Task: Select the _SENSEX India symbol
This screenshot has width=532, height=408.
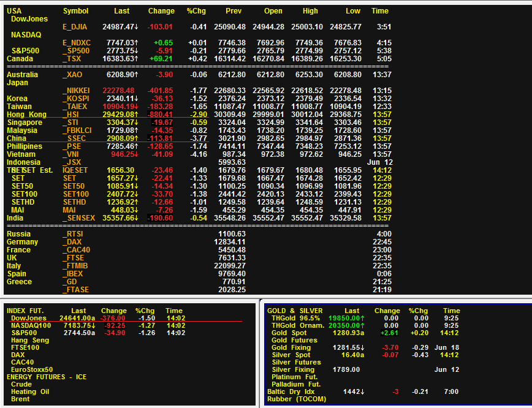Action: pyautogui.click(x=78, y=218)
